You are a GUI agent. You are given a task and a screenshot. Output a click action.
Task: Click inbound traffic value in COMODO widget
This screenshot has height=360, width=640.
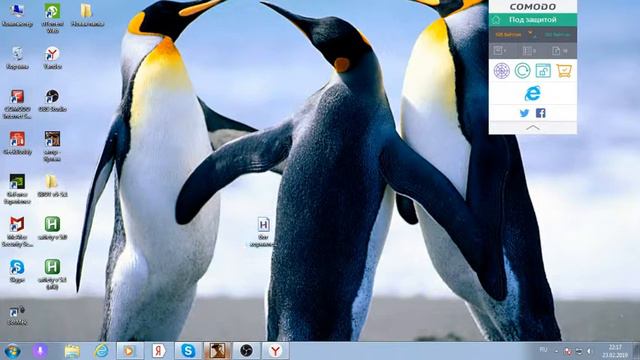click(x=509, y=35)
